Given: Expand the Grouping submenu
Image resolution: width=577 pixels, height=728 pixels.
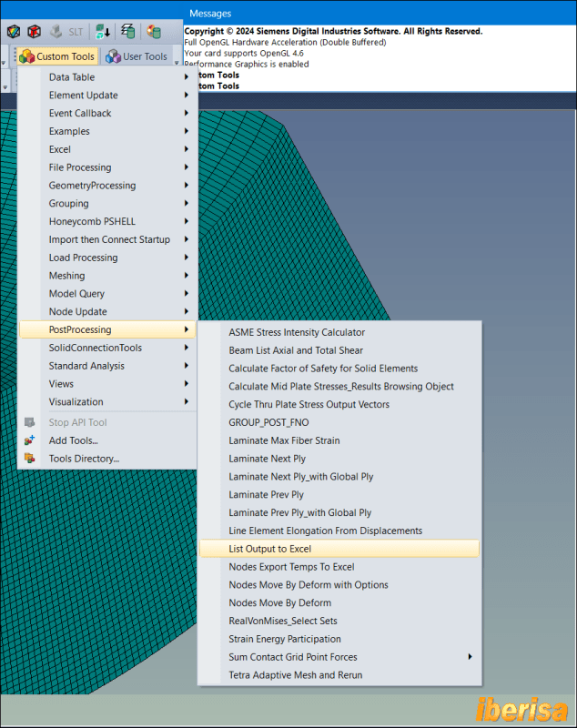Looking at the screenshot, I should pyautogui.click(x=107, y=203).
